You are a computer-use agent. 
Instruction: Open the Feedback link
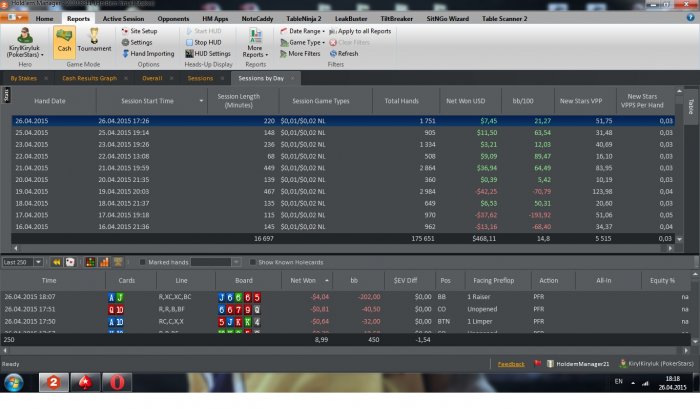click(511, 364)
